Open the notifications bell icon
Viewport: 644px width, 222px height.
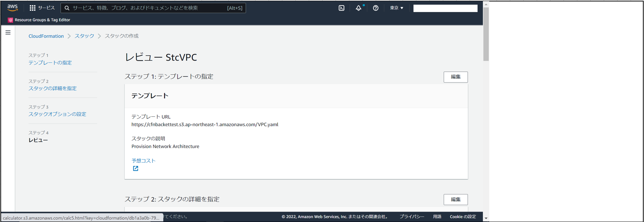coord(358,8)
